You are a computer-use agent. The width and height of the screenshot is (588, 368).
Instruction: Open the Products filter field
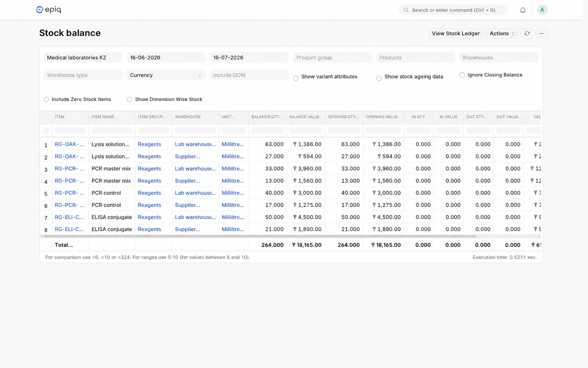tap(415, 57)
